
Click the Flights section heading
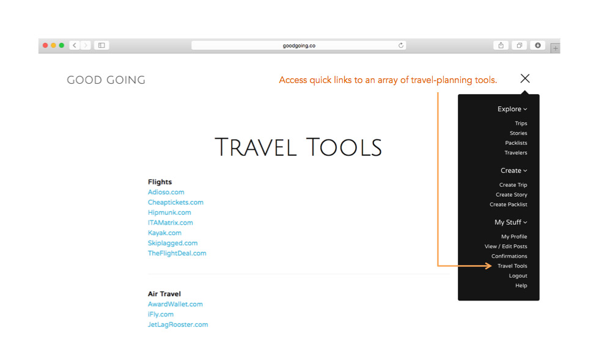[160, 182]
